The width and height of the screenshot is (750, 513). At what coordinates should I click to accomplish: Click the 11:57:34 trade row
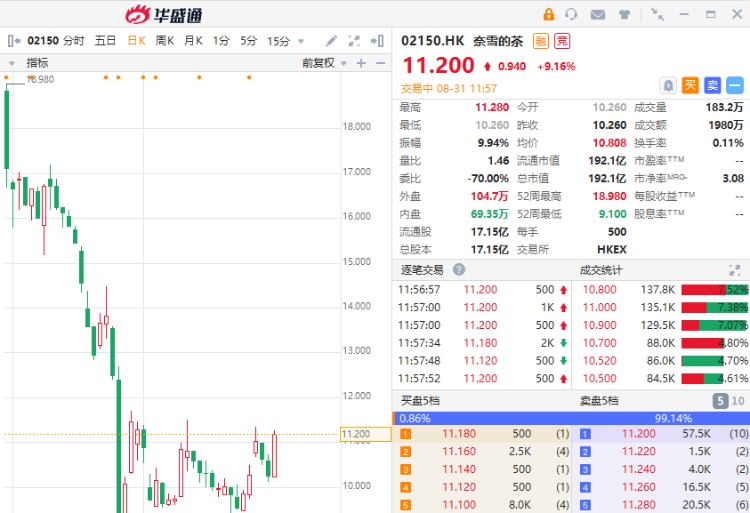(482, 343)
